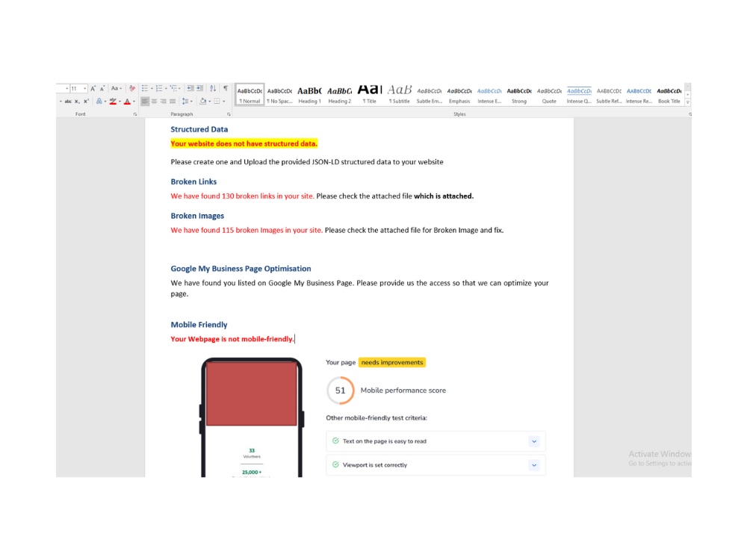Viewport: 747px width, 560px height.
Task: Open the font color dropdown arrow
Action: [x=134, y=102]
